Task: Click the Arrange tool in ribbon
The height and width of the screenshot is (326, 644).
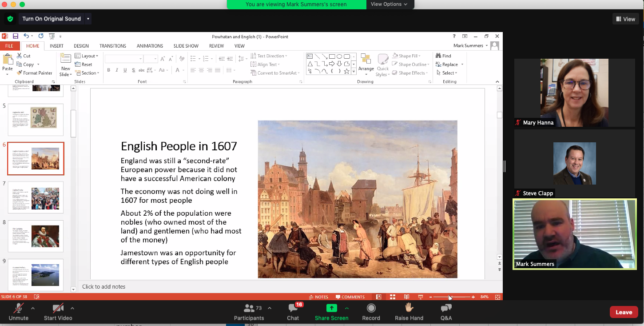Action: pyautogui.click(x=366, y=64)
